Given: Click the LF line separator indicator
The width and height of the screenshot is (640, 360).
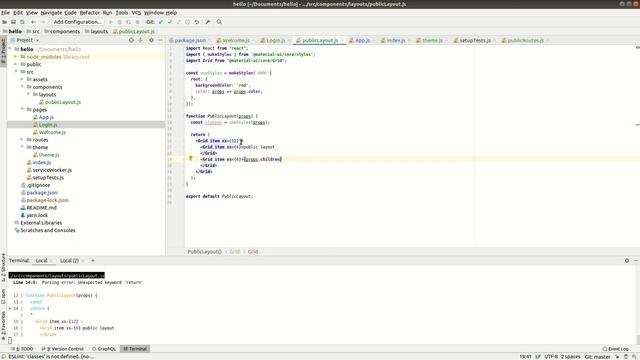Looking at the screenshot, I should (538, 357).
